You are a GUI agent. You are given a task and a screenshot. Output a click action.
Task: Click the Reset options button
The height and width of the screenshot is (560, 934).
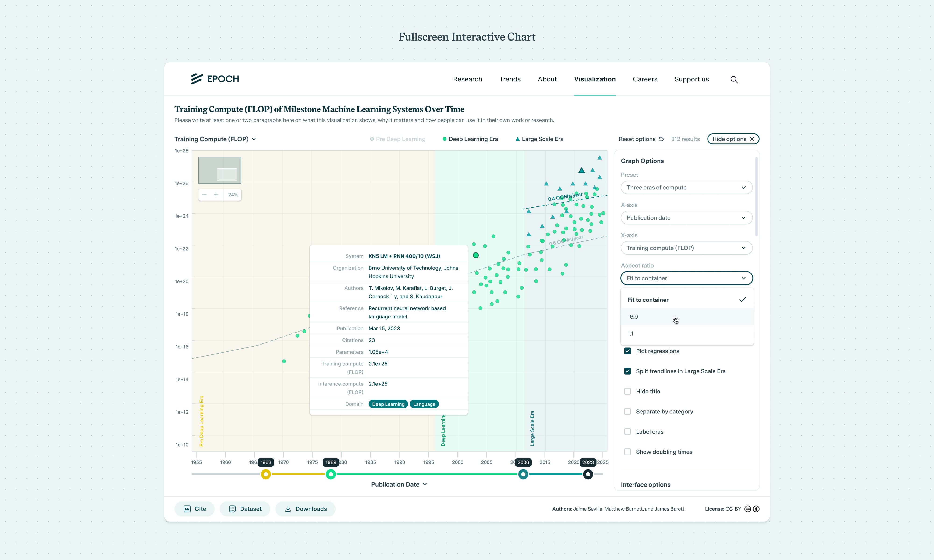click(x=641, y=139)
